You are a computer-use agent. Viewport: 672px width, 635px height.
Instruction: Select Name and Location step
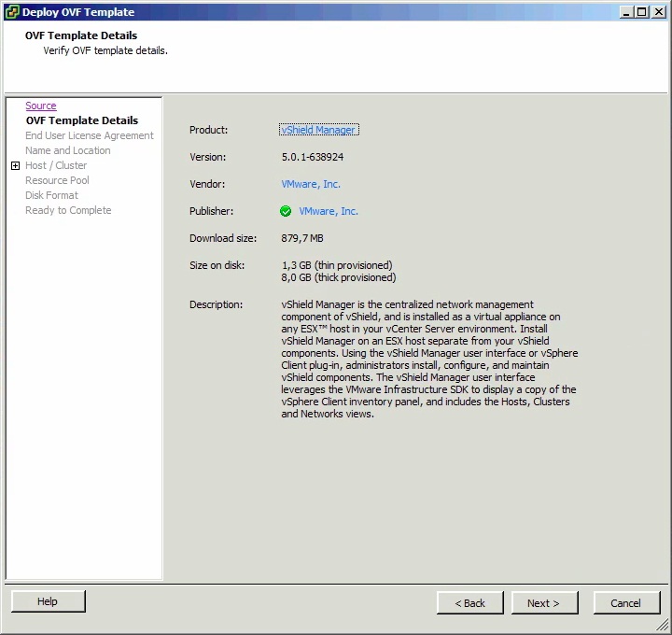[x=68, y=150]
